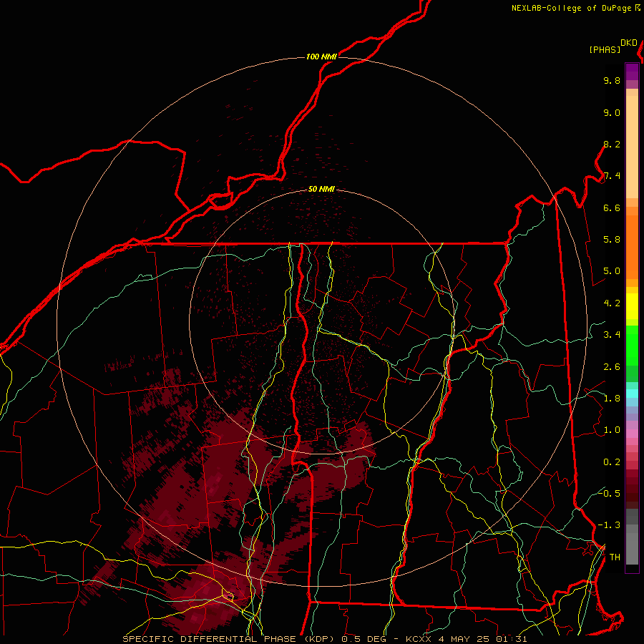The width and height of the screenshot is (644, 644).
Task: Click the 4 MAY 25 01:31 timestamp
Action: pyautogui.click(x=482, y=639)
